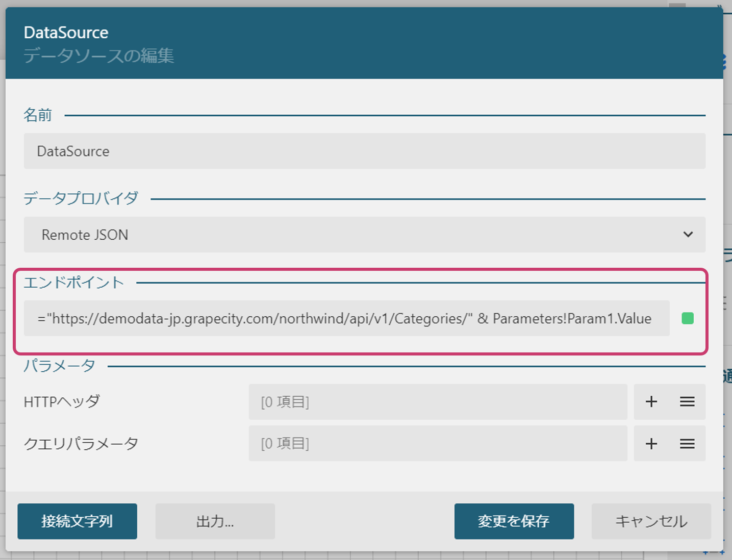
Task: Save changes with 変更を保存 button
Action: [x=514, y=521]
